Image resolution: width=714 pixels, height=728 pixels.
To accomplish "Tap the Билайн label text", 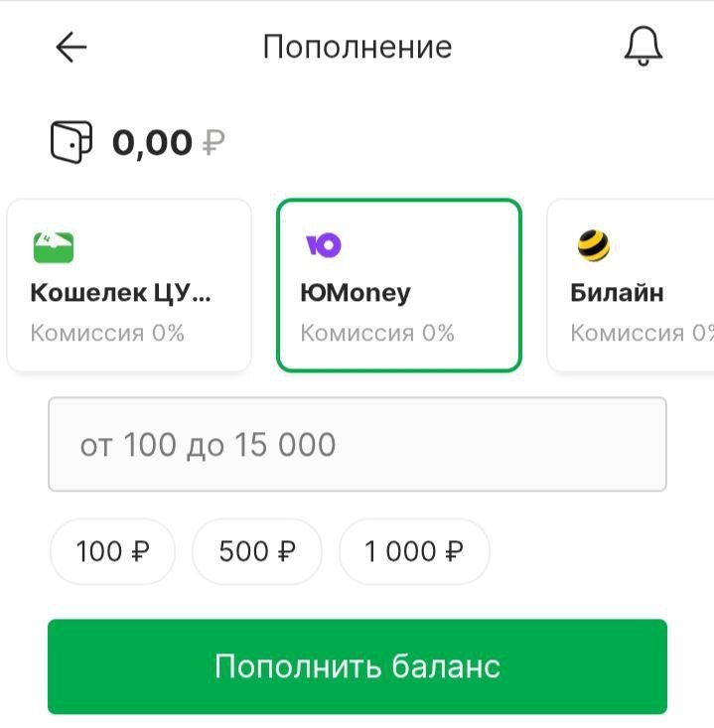I will point(617,293).
